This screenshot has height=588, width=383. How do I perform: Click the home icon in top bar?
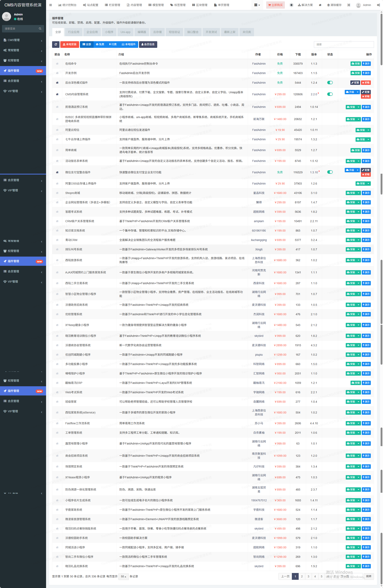tap(320, 5)
